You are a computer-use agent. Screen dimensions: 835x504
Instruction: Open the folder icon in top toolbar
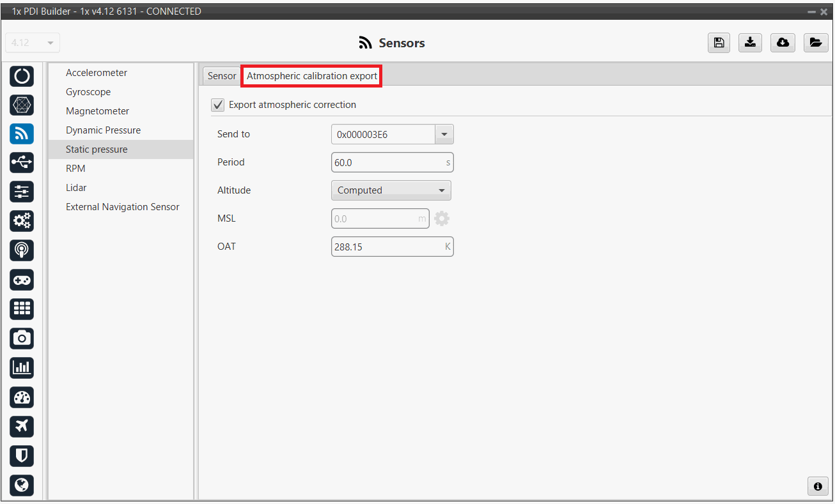[x=815, y=43]
